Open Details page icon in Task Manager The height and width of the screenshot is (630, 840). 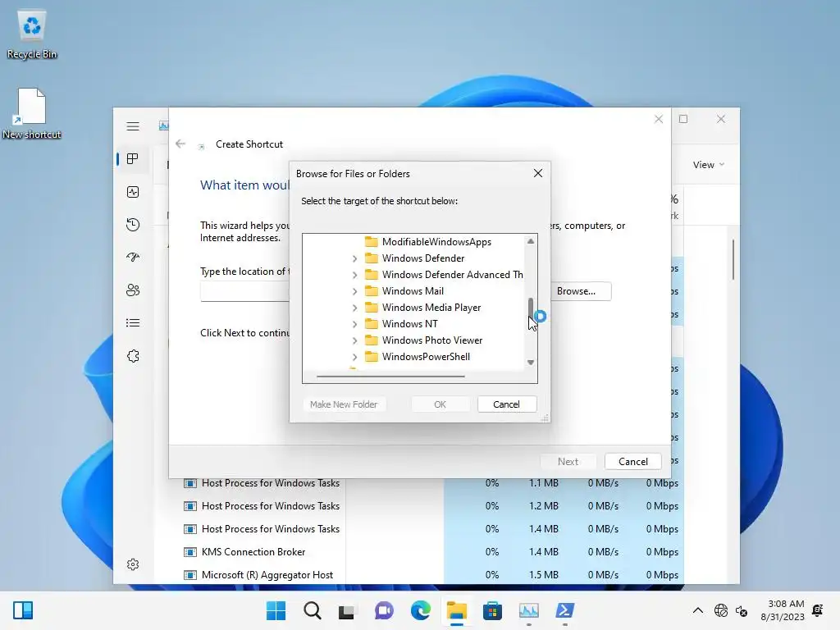pyautogui.click(x=133, y=323)
